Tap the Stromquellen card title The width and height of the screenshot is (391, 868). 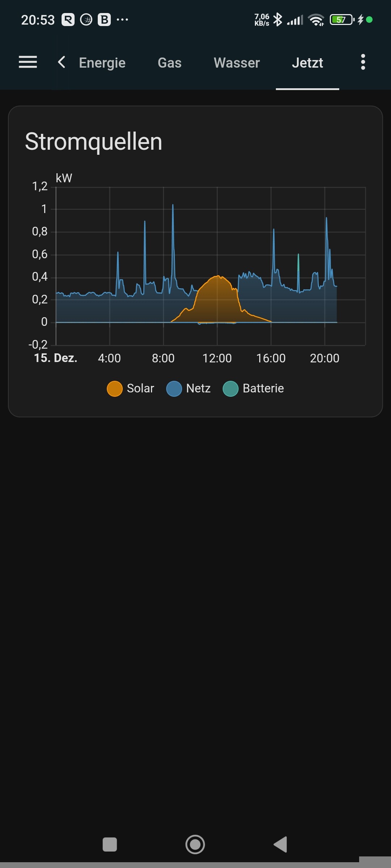[x=93, y=141]
